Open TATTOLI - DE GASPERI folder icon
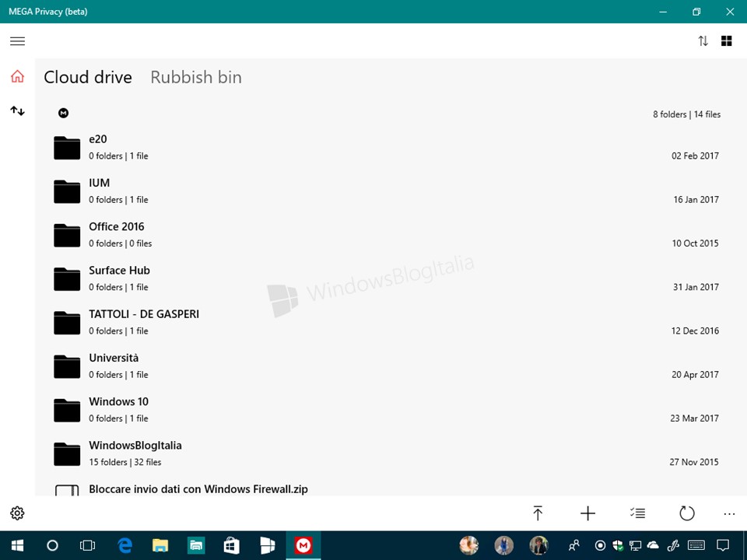The width and height of the screenshot is (747, 560). click(x=67, y=323)
